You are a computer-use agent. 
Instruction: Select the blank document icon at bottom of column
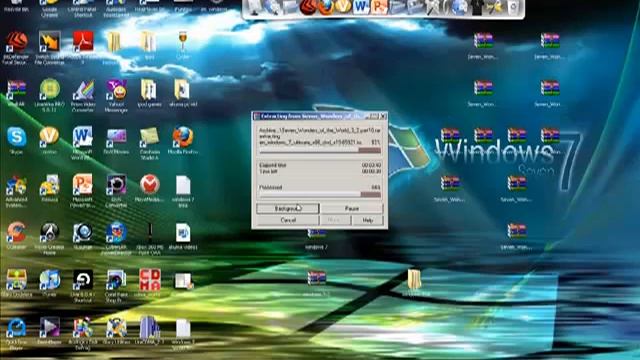pos(183,328)
